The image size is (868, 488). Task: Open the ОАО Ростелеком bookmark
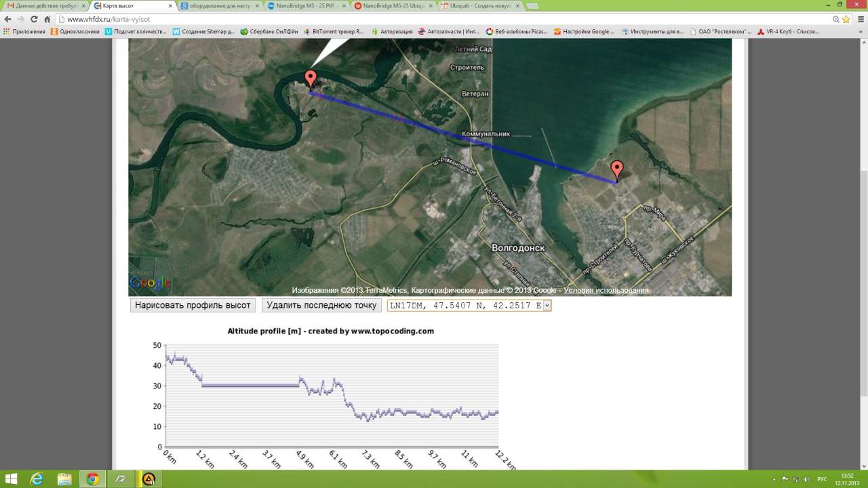click(x=721, y=31)
